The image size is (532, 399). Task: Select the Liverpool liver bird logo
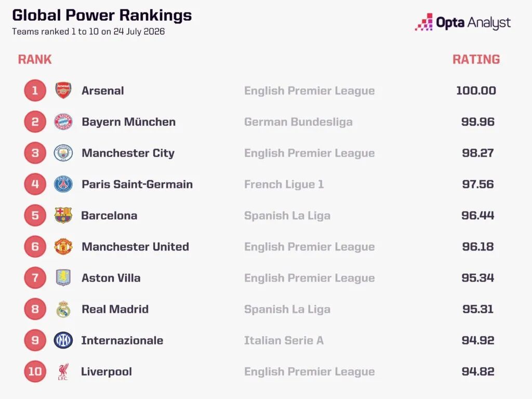[63, 371]
